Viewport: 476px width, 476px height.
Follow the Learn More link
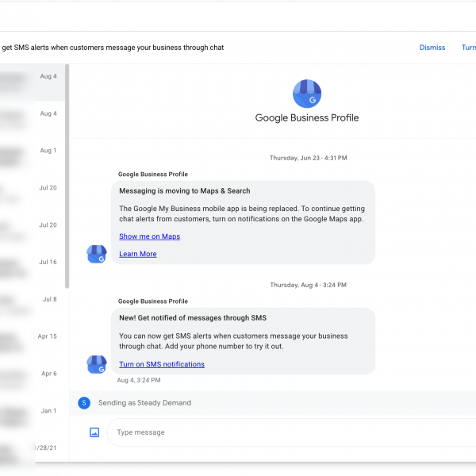coord(138,254)
